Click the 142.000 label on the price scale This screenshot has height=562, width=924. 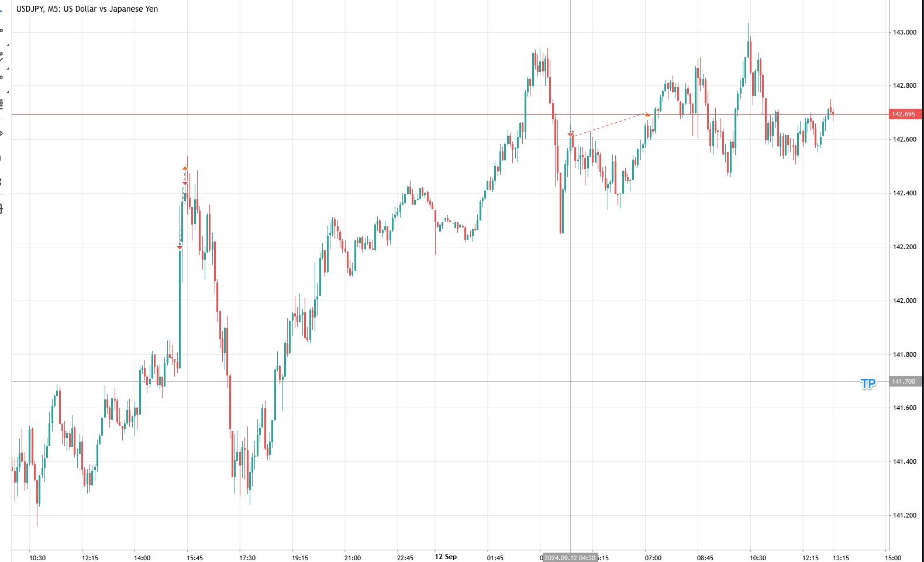point(905,301)
